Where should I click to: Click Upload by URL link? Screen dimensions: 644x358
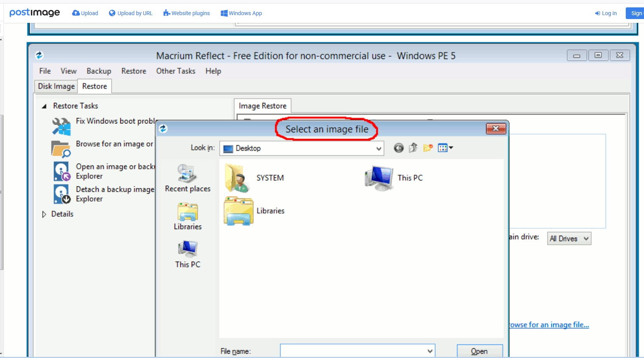(x=131, y=13)
